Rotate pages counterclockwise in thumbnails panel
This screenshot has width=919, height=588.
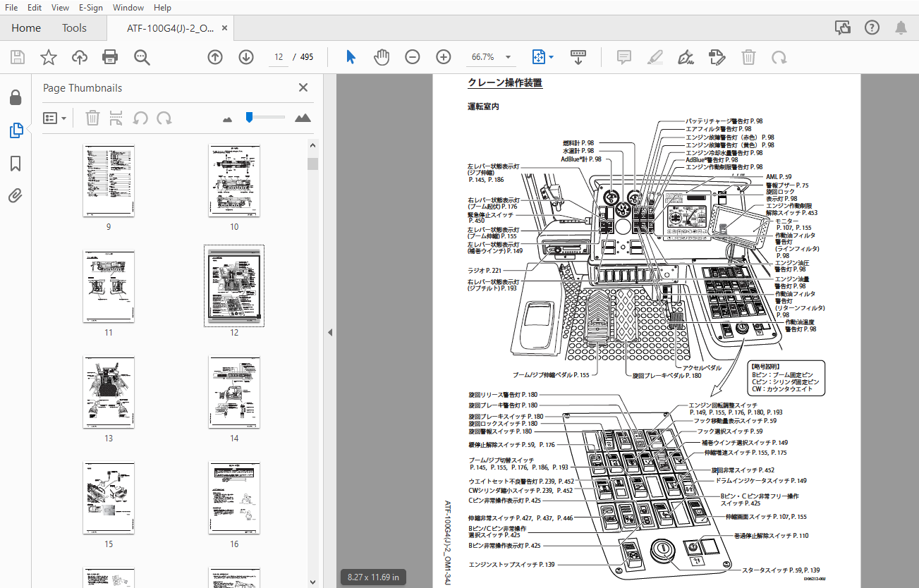(x=140, y=118)
